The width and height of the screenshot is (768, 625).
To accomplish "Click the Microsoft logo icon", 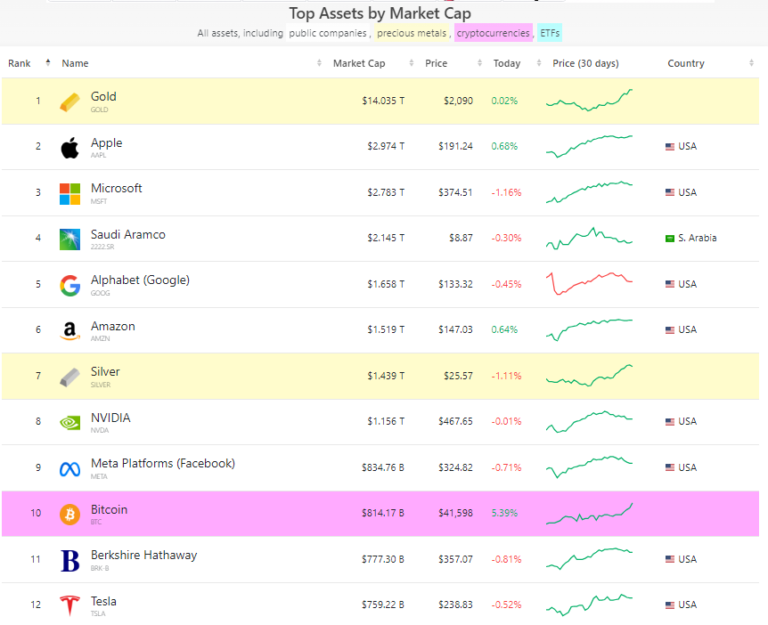I will pos(70,193).
